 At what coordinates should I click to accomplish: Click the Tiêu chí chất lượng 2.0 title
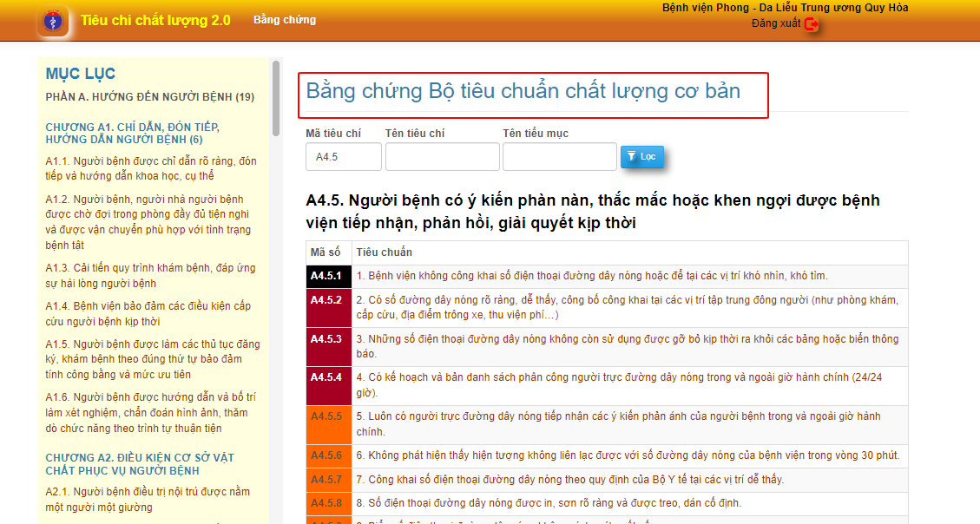click(155, 20)
